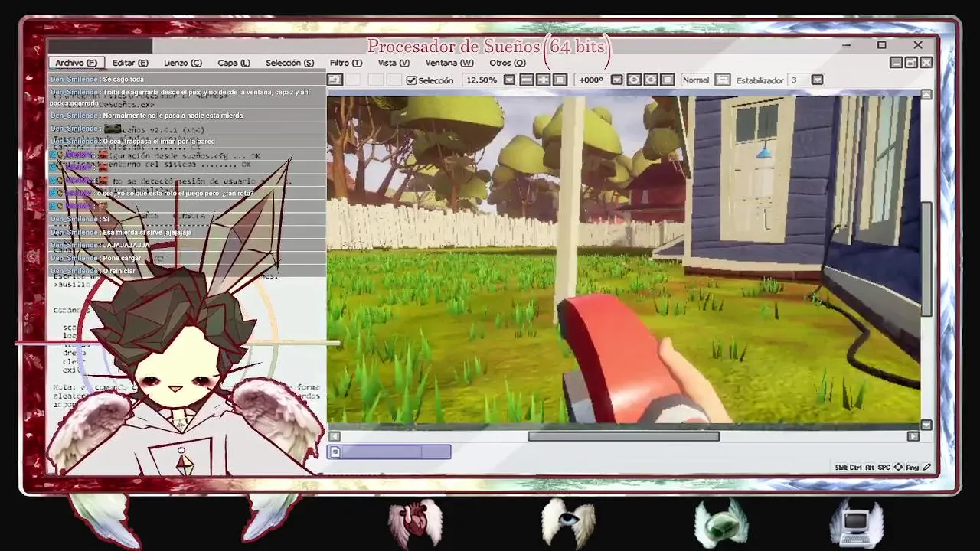Select the document tab below canvas

tap(390, 452)
